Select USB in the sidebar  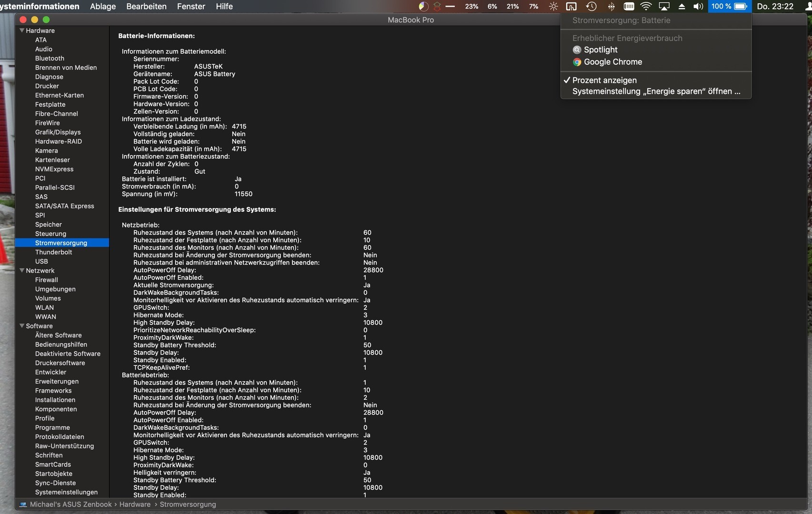point(41,261)
